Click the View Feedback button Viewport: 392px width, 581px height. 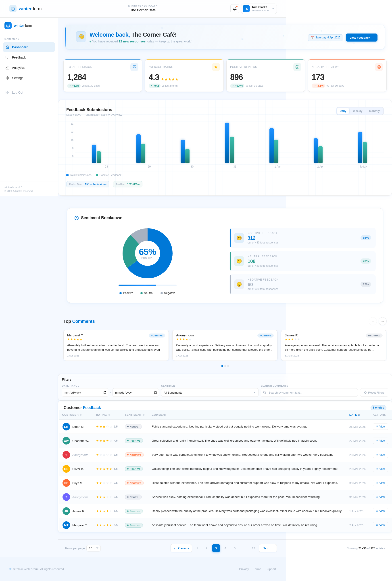(361, 38)
